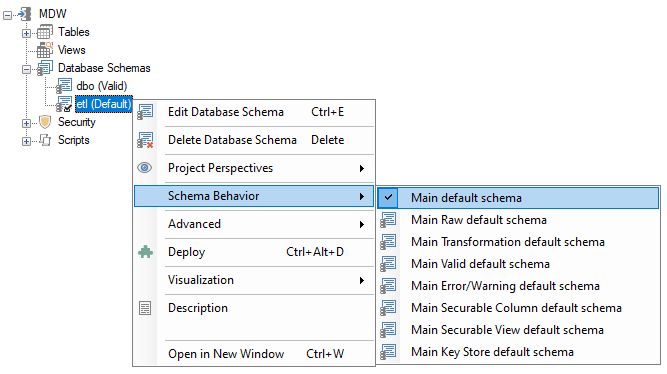This screenshot has width=667, height=374.
Task: Collapse the MDW root node
Action: pos(7,15)
